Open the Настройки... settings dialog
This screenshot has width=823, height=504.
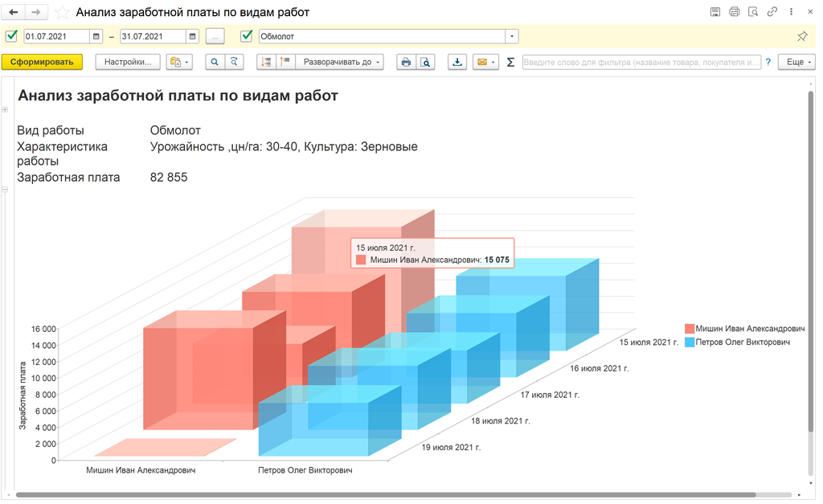coord(128,62)
